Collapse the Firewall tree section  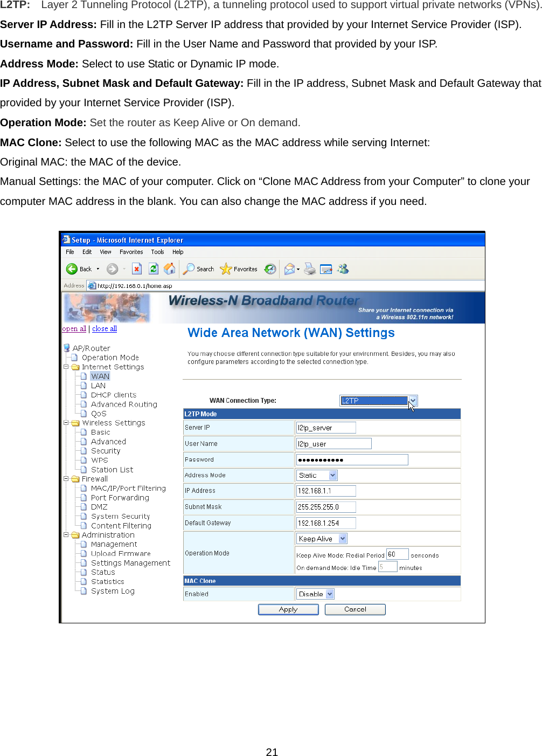[66, 478]
